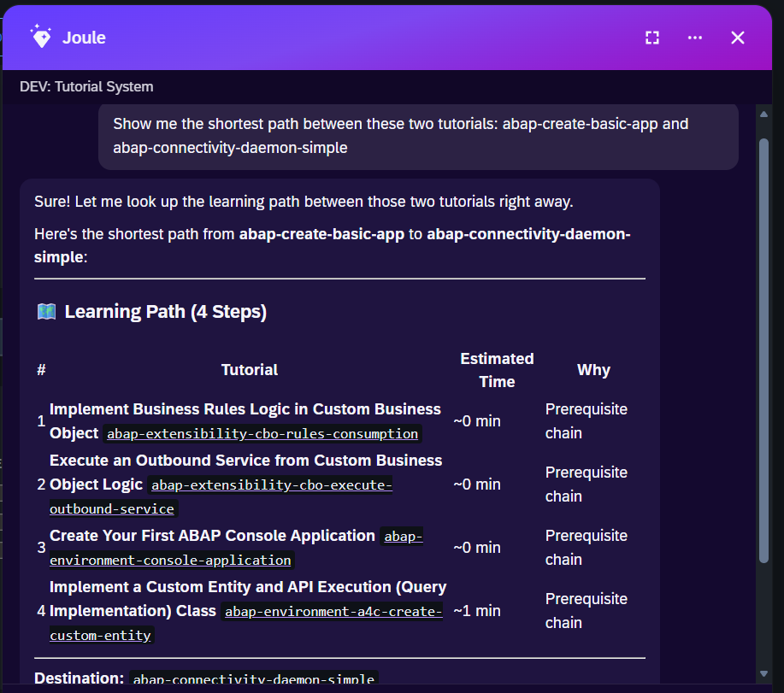This screenshot has width=784, height=693.
Task: Click the 'DEV: Tutorial System' label
Action: (x=86, y=86)
